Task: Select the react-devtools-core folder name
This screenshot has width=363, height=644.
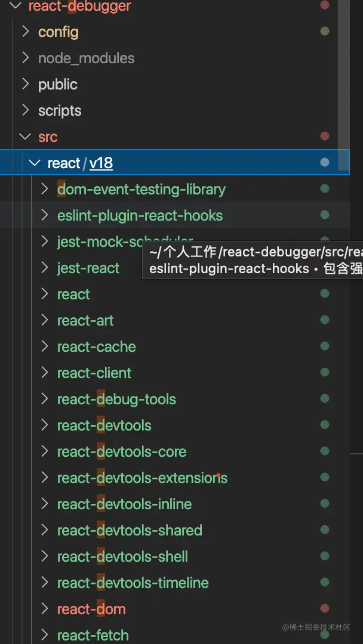Action: click(122, 452)
